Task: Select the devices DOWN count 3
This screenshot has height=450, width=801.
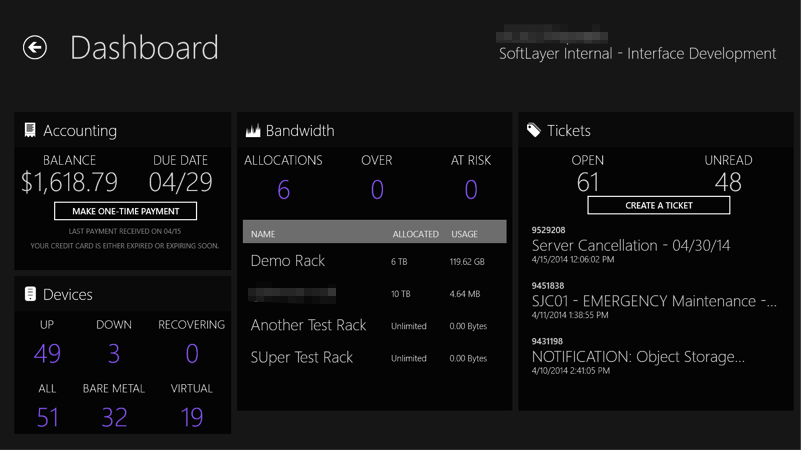Action: [114, 353]
